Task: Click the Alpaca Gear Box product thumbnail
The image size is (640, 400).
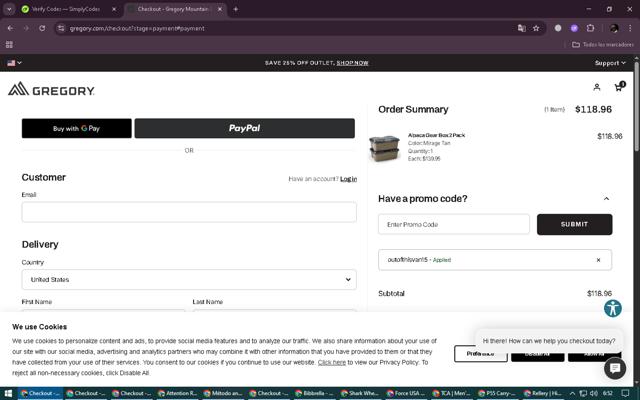Action: coord(384,148)
